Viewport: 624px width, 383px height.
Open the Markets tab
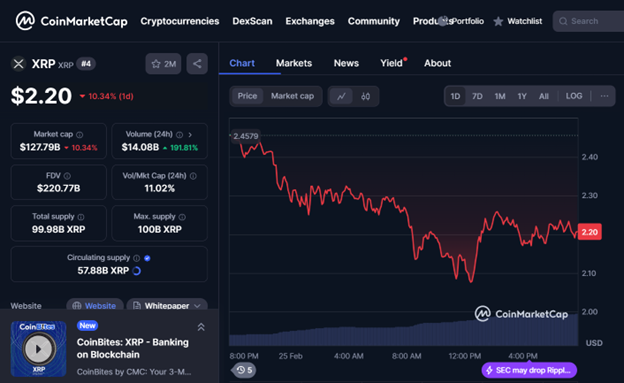(x=294, y=63)
